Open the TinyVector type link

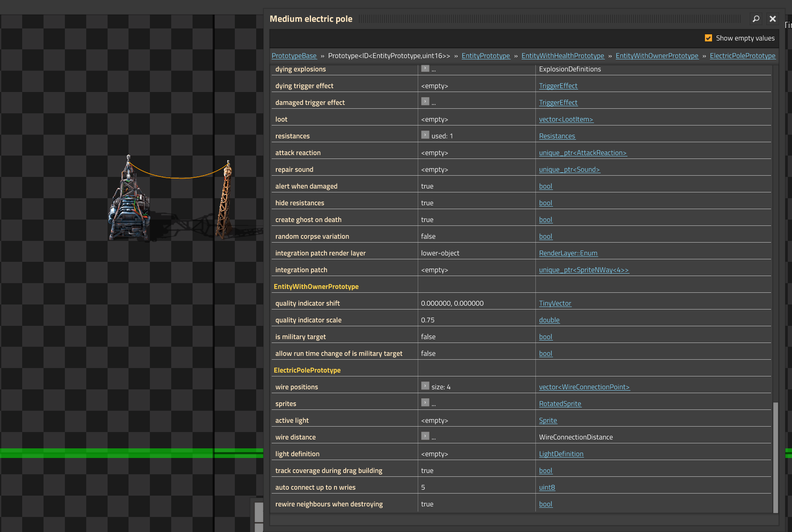[x=555, y=303]
